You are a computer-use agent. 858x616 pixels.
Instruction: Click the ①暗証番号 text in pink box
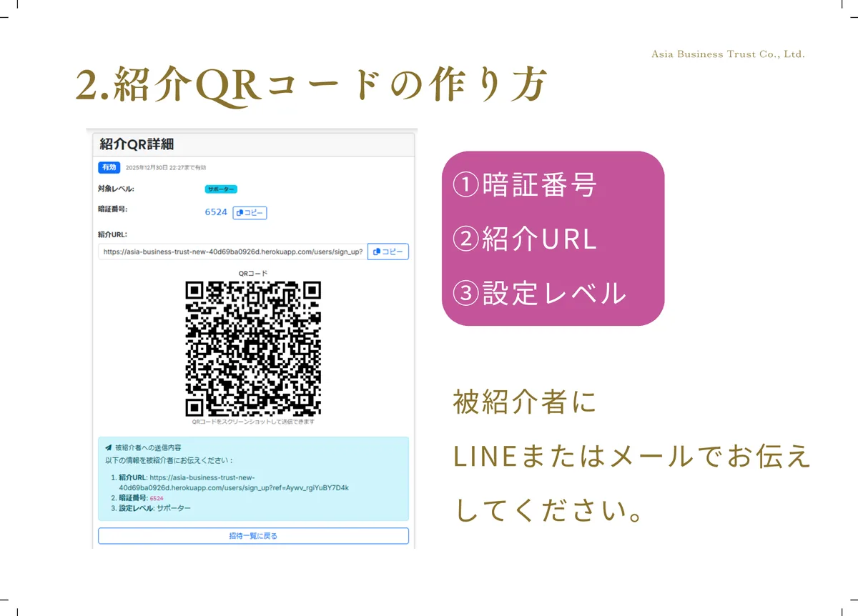[525, 185]
